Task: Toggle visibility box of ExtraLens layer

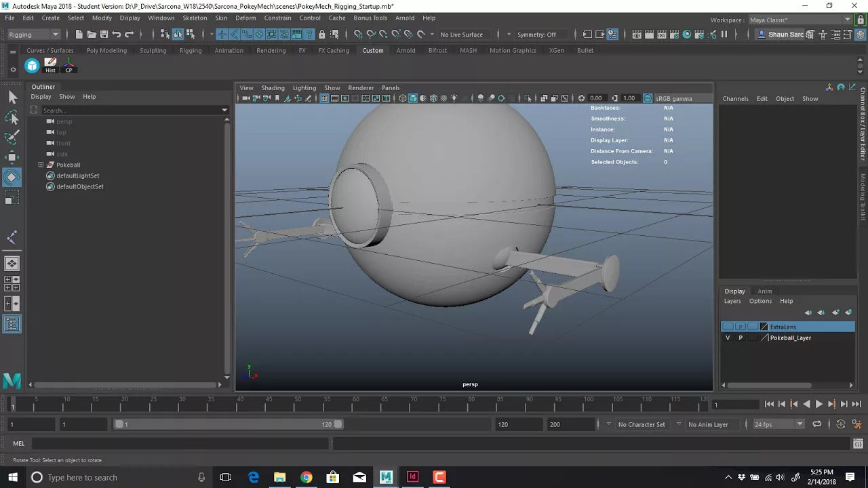Action: [728, 327]
